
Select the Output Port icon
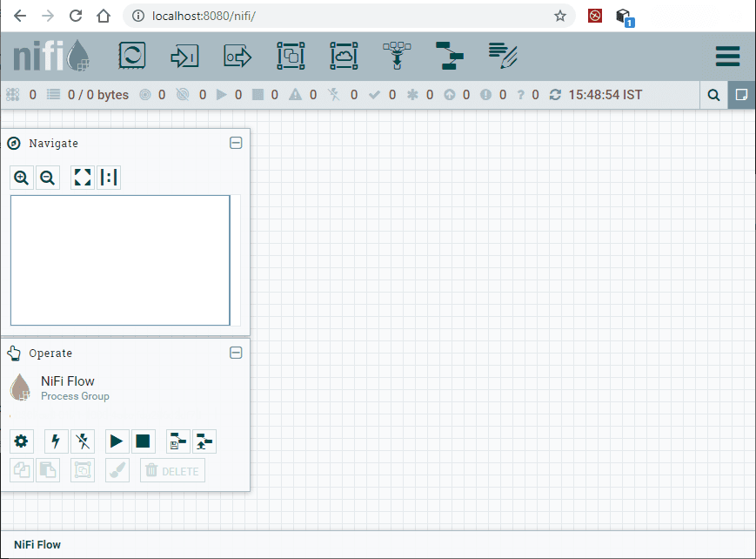238,57
